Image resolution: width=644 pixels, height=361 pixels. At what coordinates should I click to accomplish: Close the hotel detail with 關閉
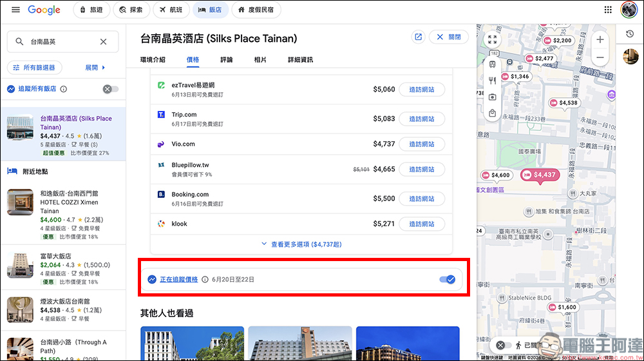449,37
